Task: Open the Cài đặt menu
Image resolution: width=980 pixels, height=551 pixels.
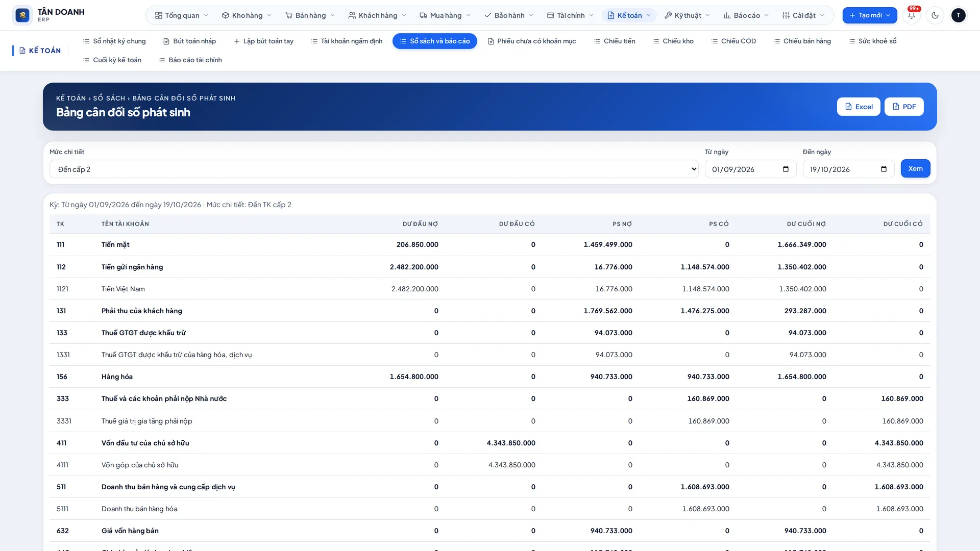Action: (x=803, y=15)
